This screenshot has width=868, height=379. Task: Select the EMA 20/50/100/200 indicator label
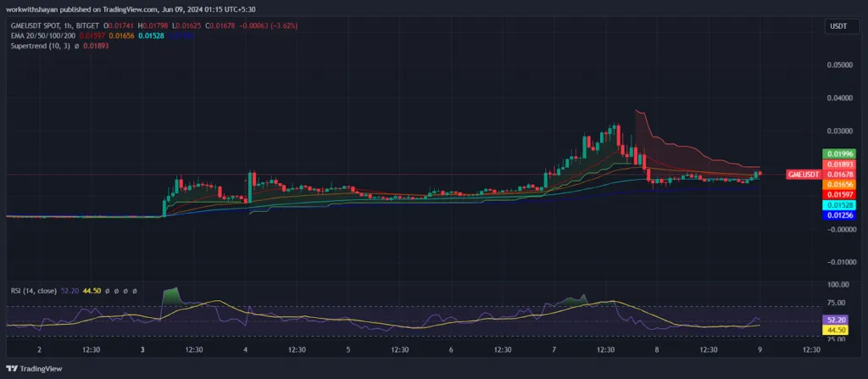45,36
